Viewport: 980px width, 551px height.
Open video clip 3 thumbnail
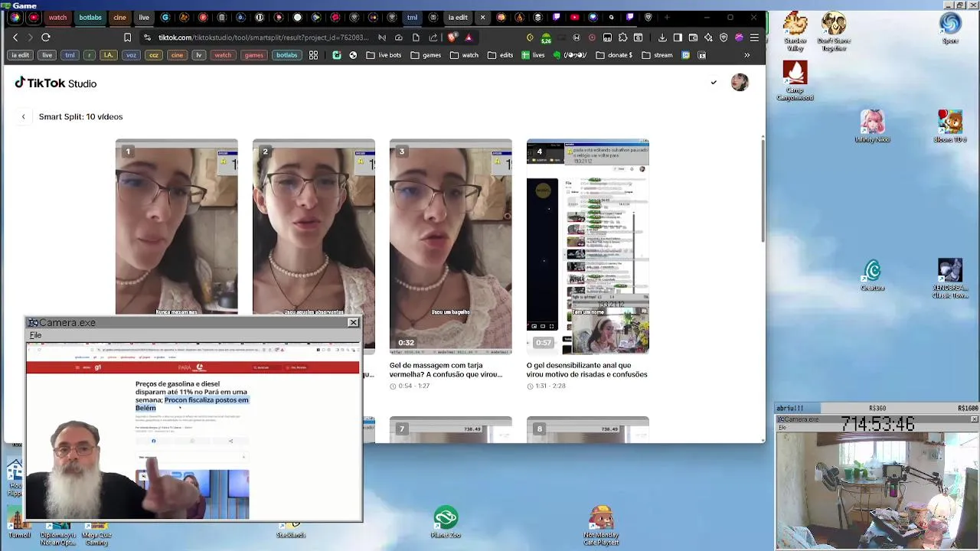click(x=450, y=246)
